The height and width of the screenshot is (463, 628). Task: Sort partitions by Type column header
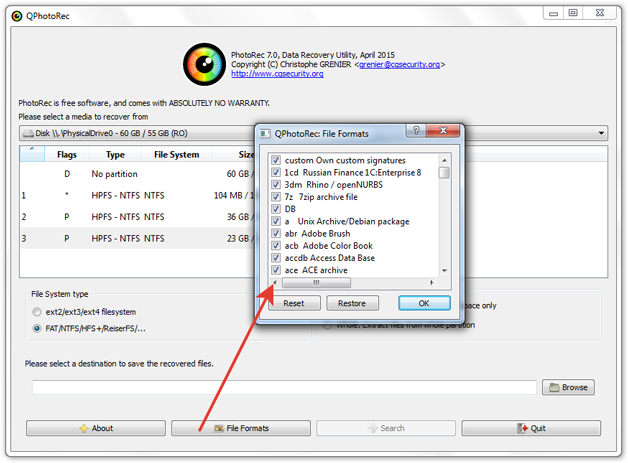[115, 155]
